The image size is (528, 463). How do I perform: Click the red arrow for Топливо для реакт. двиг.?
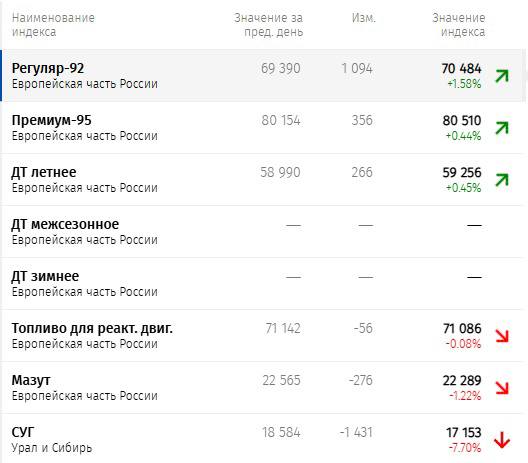[502, 336]
